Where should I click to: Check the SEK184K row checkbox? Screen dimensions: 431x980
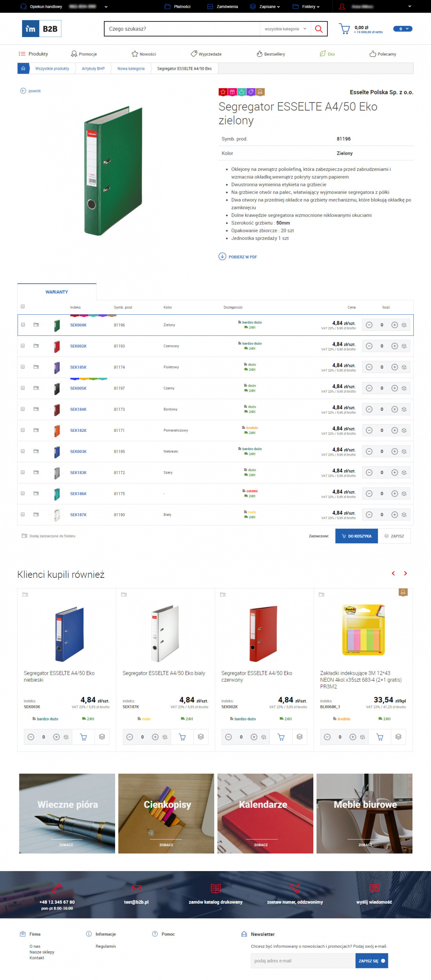point(23,409)
